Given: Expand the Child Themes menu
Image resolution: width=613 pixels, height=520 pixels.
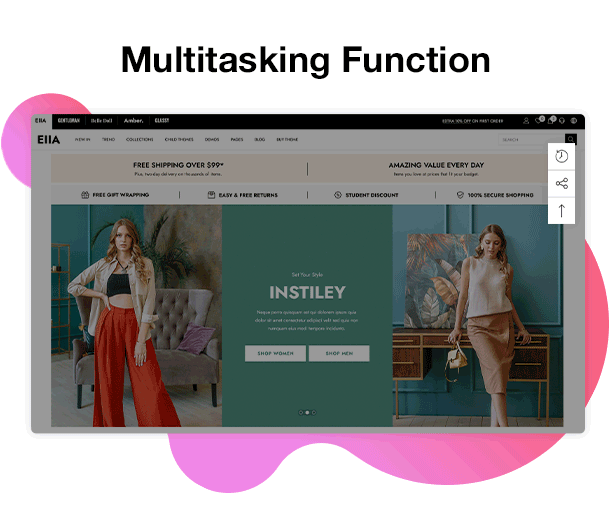Looking at the screenshot, I should click(178, 140).
